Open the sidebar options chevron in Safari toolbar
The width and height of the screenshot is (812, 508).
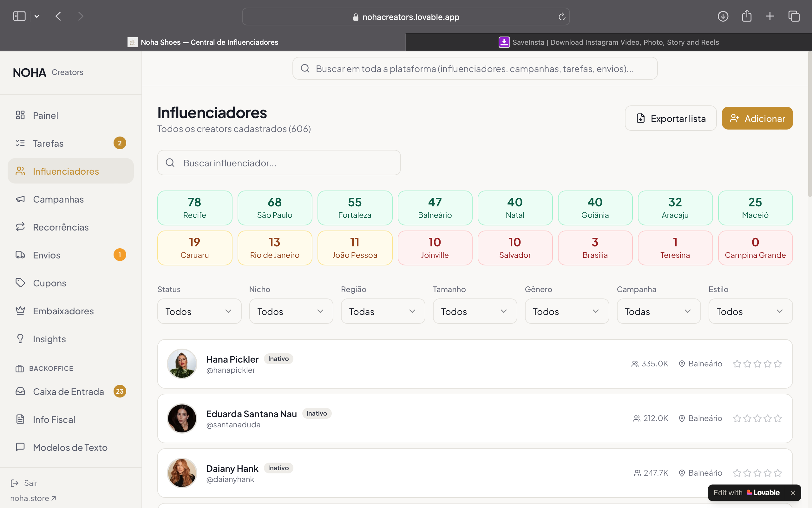pyautogui.click(x=37, y=16)
